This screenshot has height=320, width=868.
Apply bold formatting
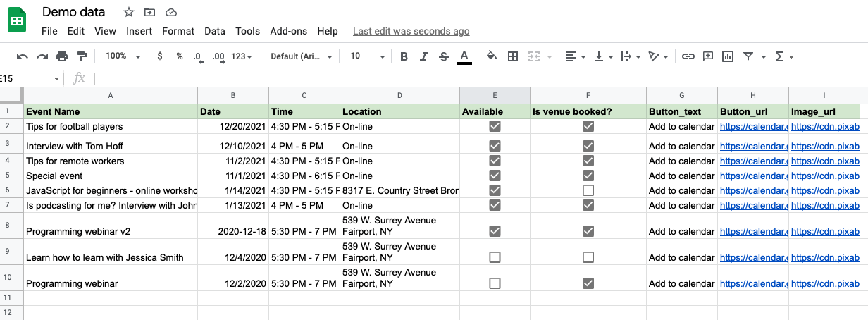[404, 56]
